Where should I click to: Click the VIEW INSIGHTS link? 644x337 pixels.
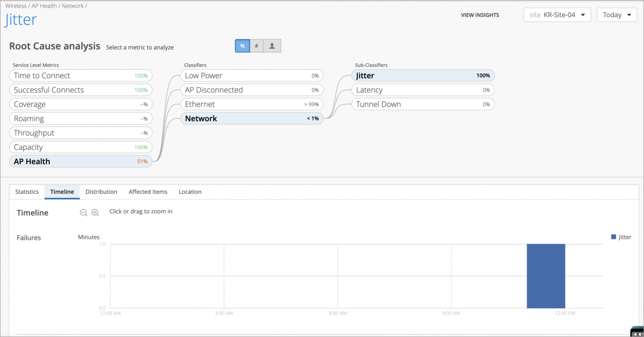(480, 15)
